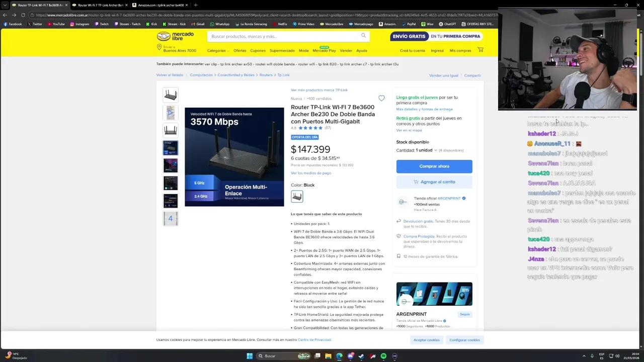Open Discord from taskbar
The height and width of the screenshot is (362, 644).
pos(351,356)
